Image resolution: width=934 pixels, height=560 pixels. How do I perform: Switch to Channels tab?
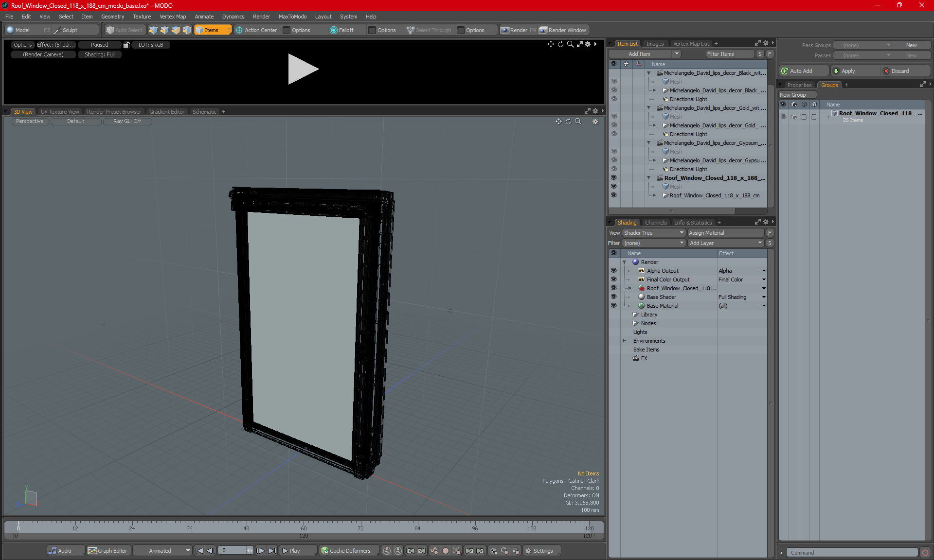(x=656, y=223)
